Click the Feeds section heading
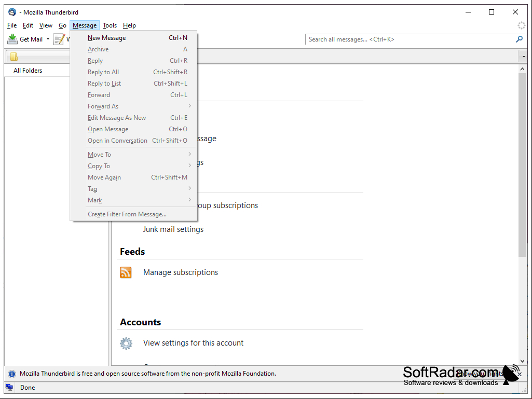 coord(132,252)
